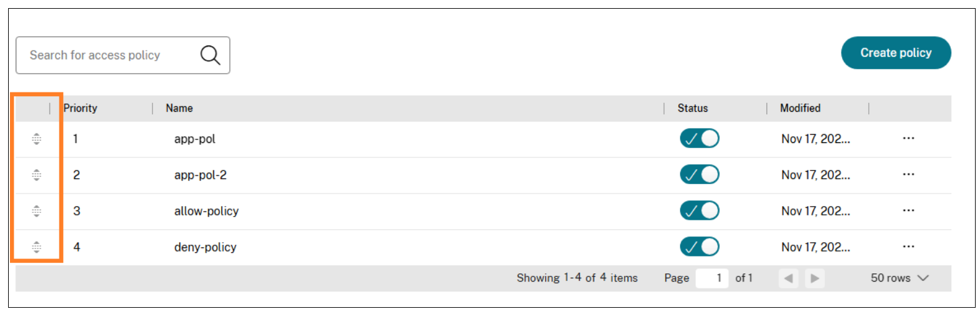Click the drag handle for app-pol
Viewport: 980px width, 314px height.
(37, 139)
